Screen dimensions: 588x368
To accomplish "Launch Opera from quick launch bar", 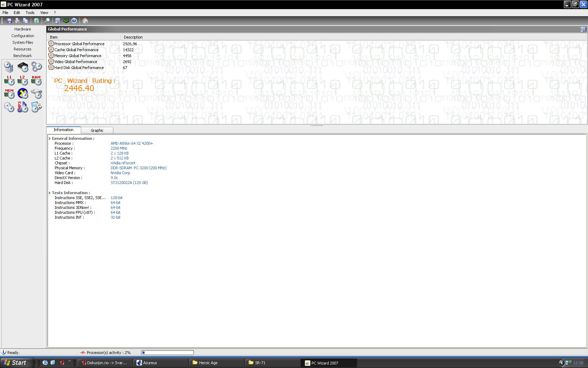I will [x=62, y=363].
